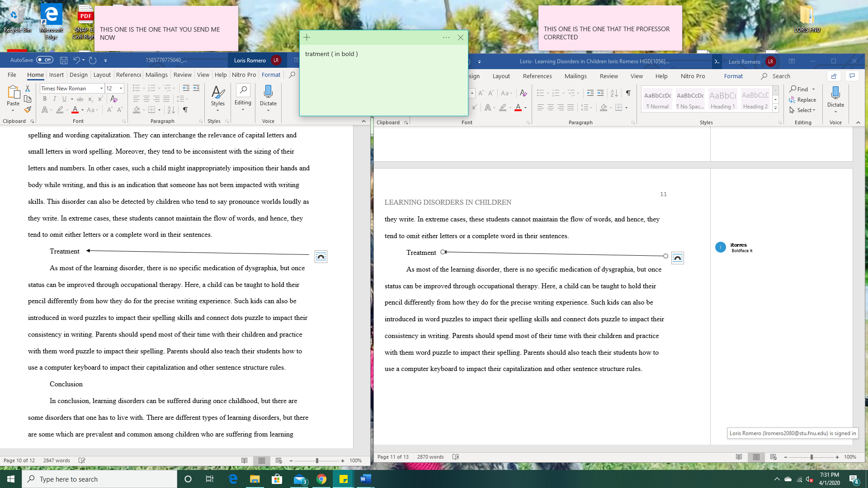868x488 pixels.
Task: Open Change Case dropdown in right window
Action: click(506, 93)
